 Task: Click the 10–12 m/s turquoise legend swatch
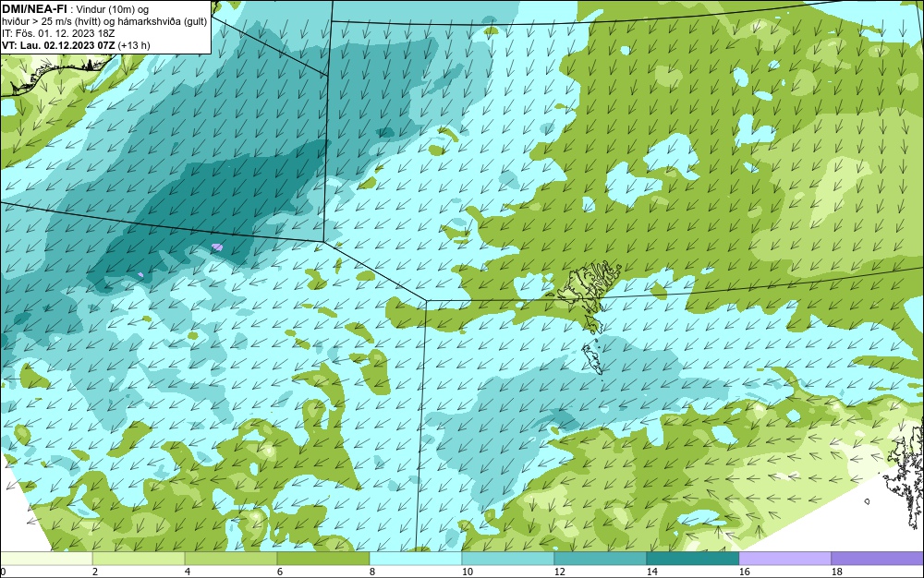508,559
